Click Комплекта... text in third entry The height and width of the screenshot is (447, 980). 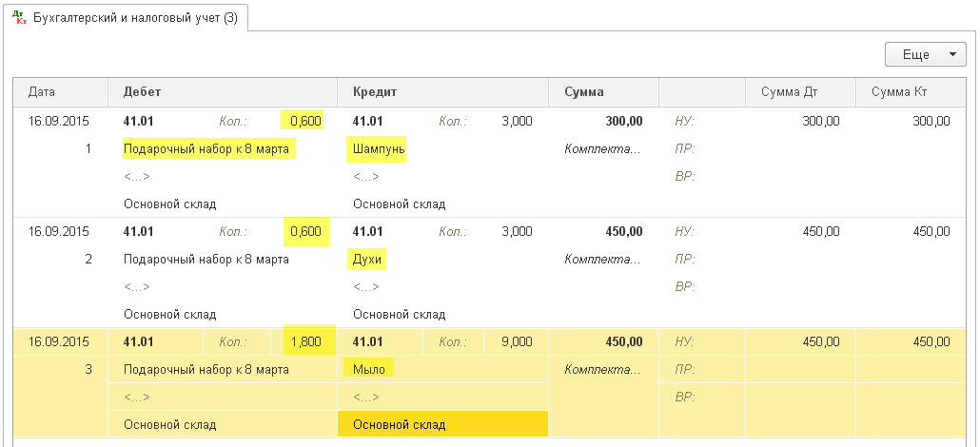(602, 369)
